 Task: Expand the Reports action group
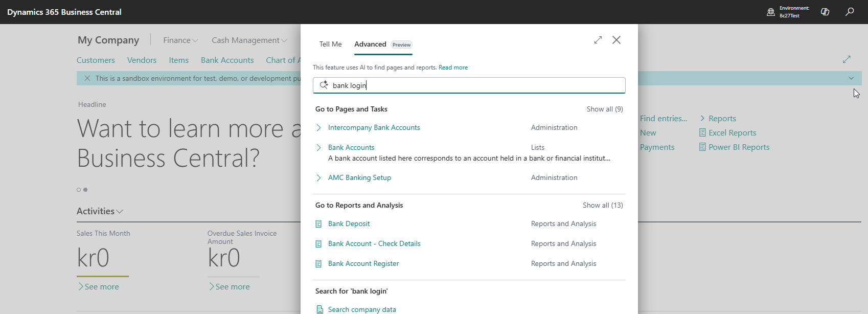coord(718,118)
